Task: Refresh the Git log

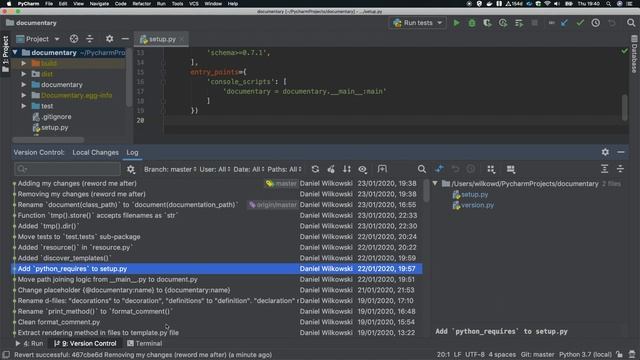Action: point(315,169)
